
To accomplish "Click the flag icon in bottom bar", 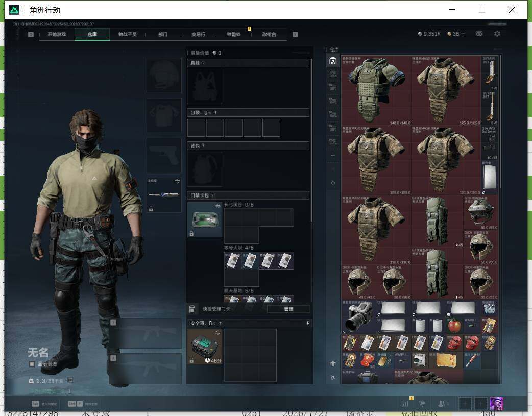I will tap(422, 403).
